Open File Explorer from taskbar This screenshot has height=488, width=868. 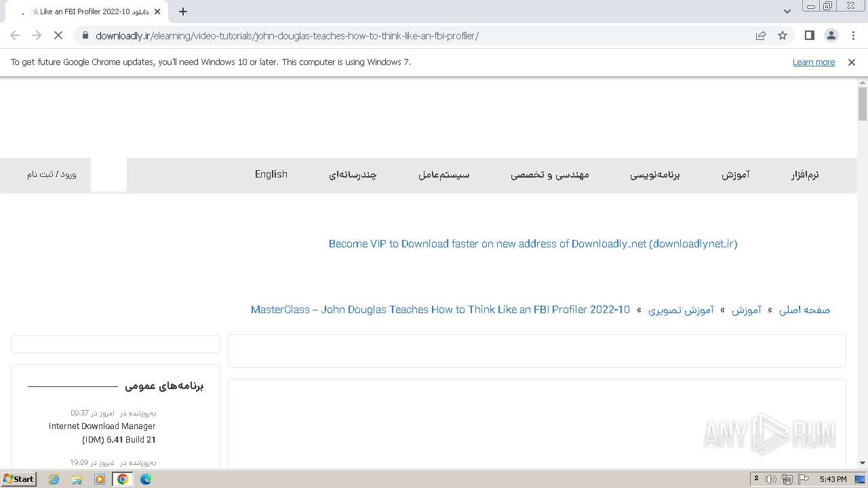click(x=77, y=479)
